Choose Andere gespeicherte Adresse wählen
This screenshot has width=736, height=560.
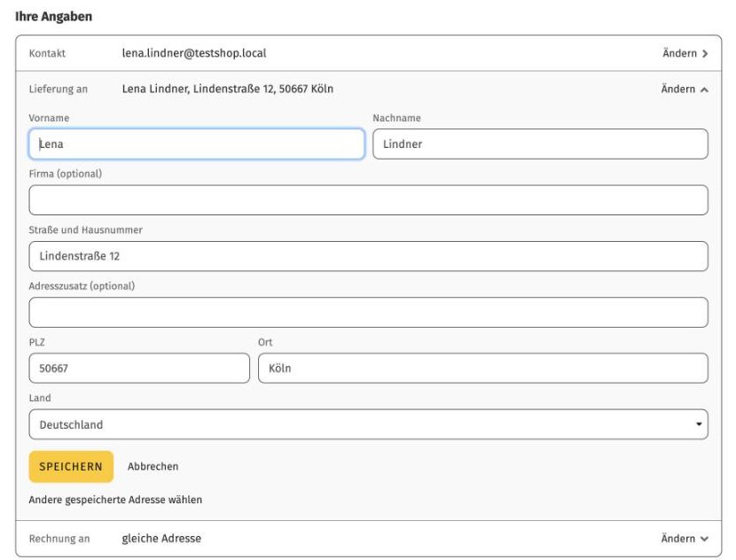(x=115, y=500)
